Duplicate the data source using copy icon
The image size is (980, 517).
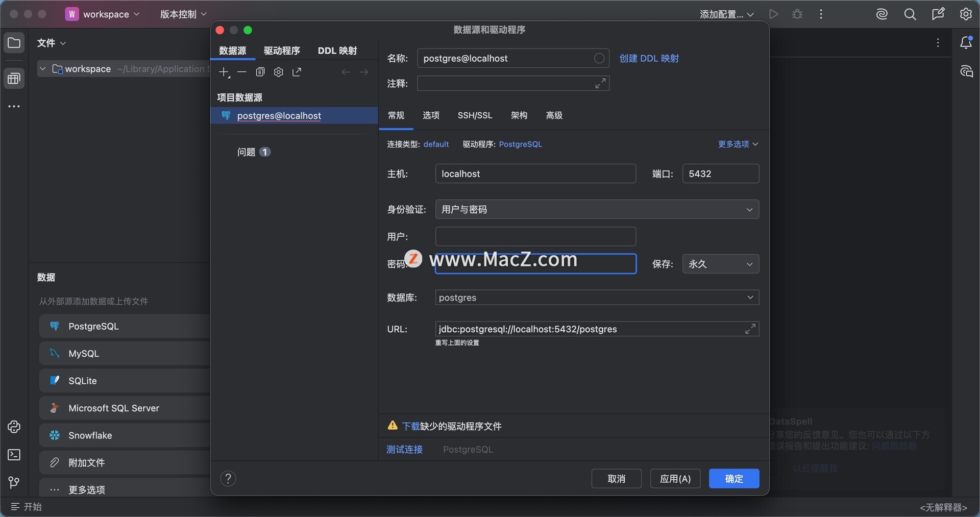pyautogui.click(x=260, y=72)
